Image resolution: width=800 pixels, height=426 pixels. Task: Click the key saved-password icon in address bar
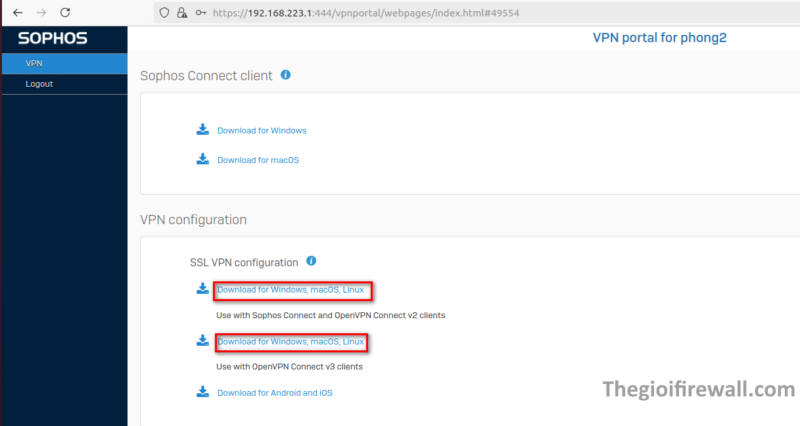tap(201, 13)
